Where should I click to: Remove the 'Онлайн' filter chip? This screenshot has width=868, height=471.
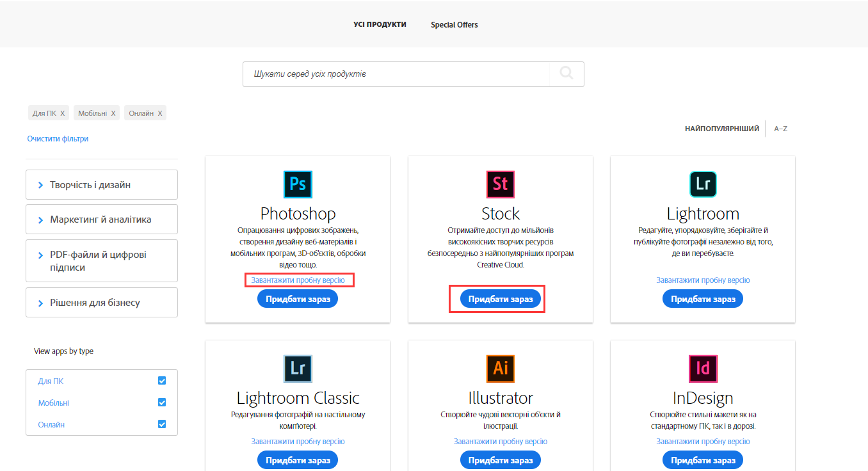tap(159, 112)
